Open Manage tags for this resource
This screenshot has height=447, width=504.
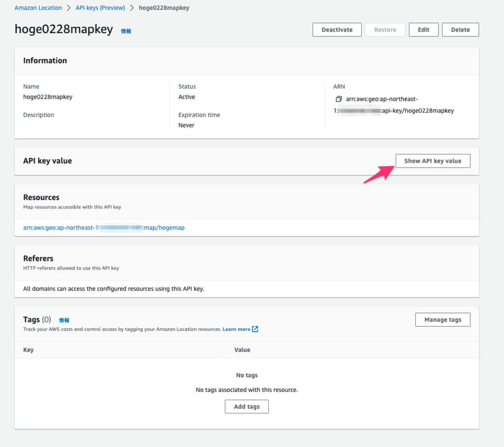tap(443, 319)
